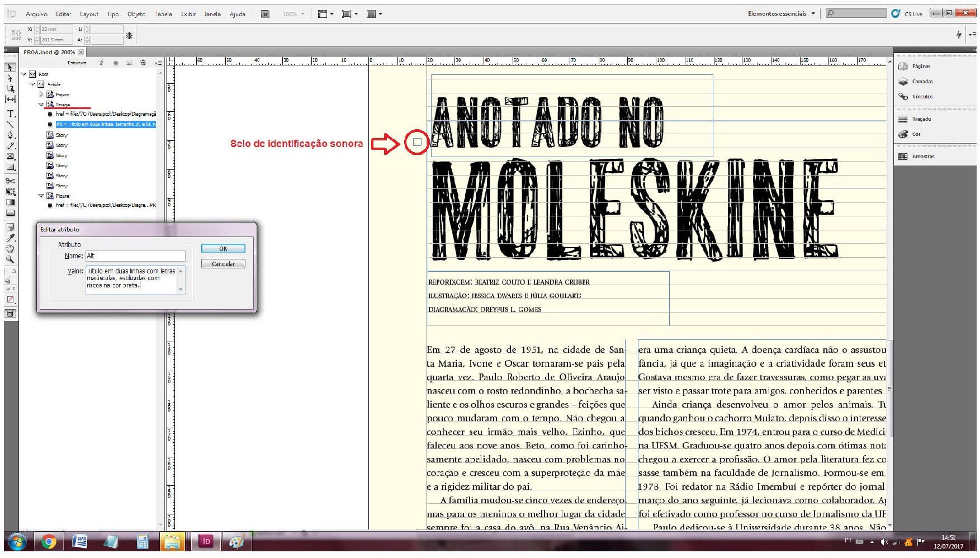Open Adobe Bridge from the Br icon

tap(266, 14)
